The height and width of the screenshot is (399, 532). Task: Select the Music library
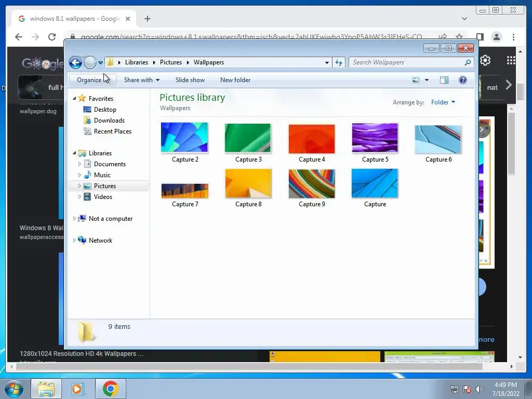pyautogui.click(x=102, y=175)
